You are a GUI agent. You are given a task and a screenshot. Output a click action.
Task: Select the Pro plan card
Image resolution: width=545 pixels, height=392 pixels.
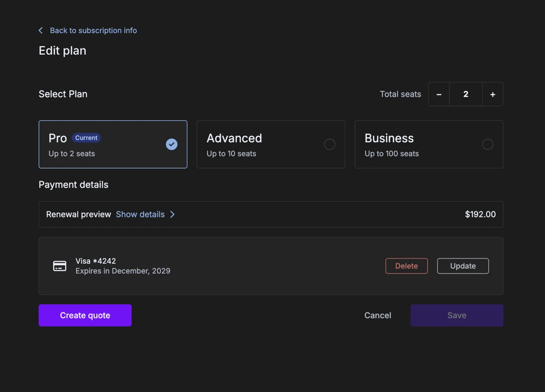113,144
